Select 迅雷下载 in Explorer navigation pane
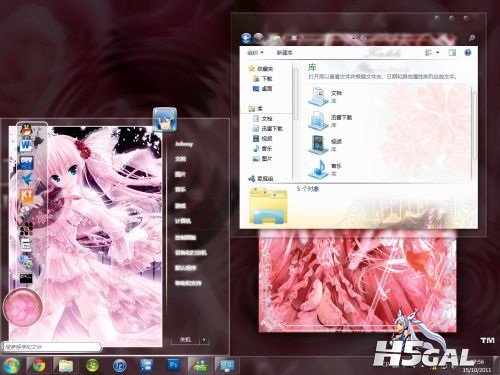The height and width of the screenshot is (375, 500). tap(268, 129)
